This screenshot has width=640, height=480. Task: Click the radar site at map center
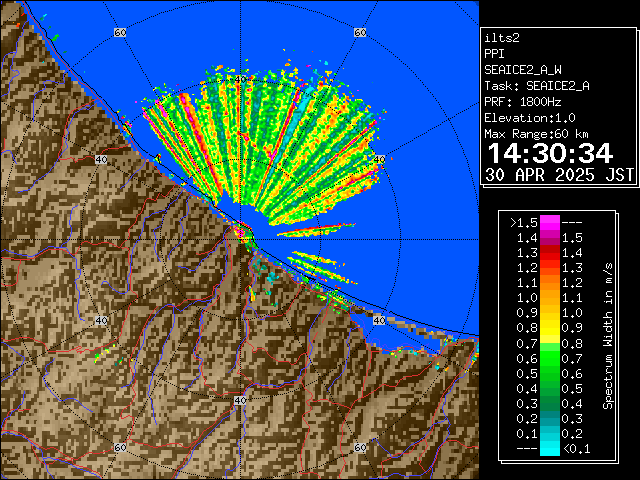click(240, 240)
